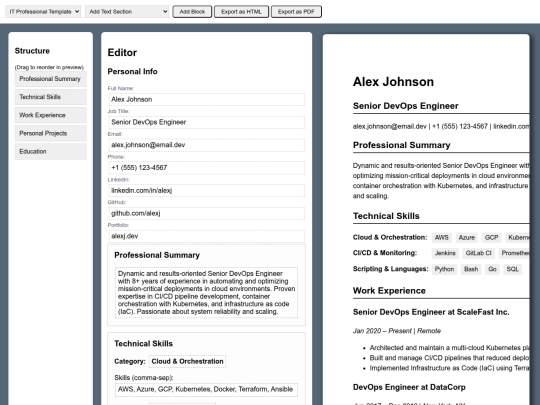Screen dimensions: 540x405
Task: Click the Jenkins skill tag in preview
Action: coord(445,253)
